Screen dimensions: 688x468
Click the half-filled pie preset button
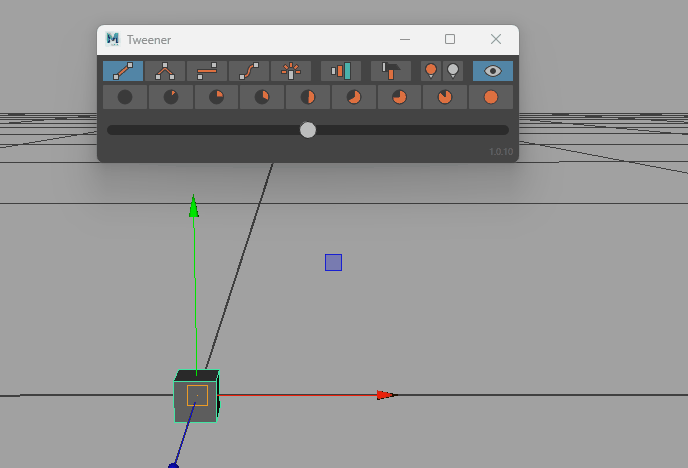click(308, 97)
